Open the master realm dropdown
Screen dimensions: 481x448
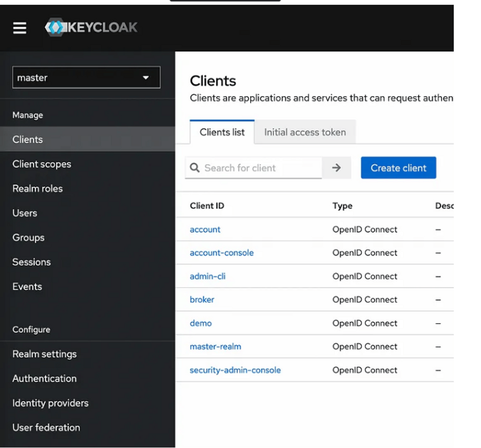pyautogui.click(x=86, y=77)
